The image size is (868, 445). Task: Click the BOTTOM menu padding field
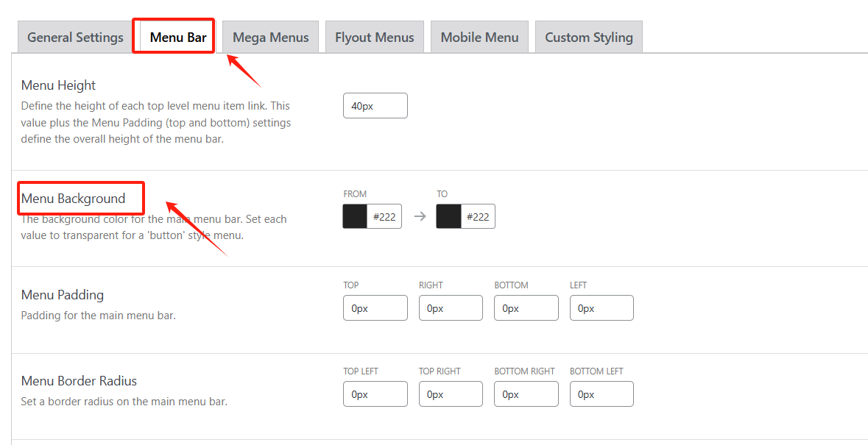click(x=526, y=307)
